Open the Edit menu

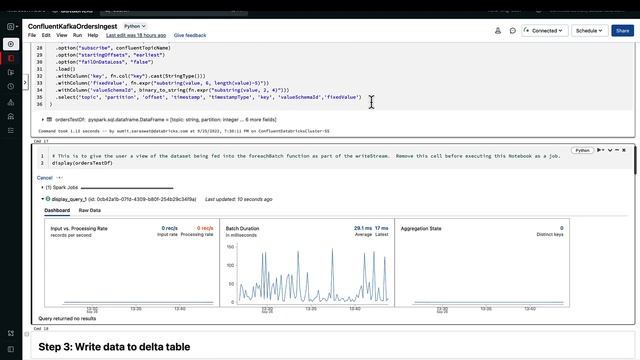(46, 35)
